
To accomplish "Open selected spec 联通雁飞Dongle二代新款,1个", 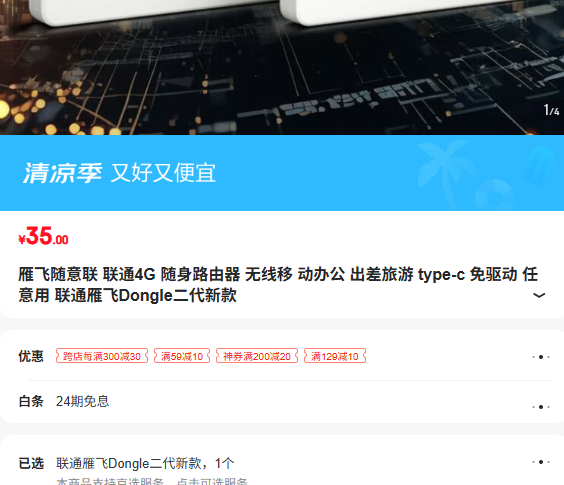I will pyautogui.click(x=145, y=463).
